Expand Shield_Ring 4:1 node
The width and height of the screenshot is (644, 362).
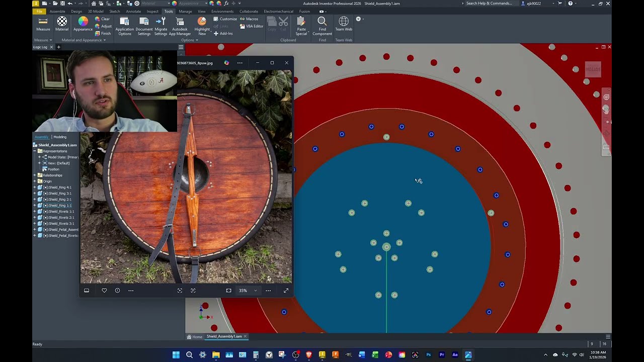click(x=34, y=187)
